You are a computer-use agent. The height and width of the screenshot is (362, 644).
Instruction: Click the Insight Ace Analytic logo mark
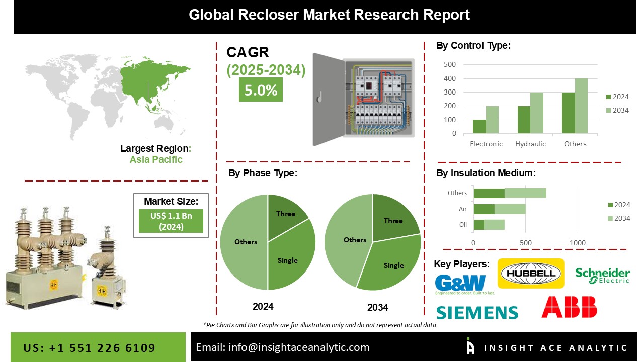[470, 346]
